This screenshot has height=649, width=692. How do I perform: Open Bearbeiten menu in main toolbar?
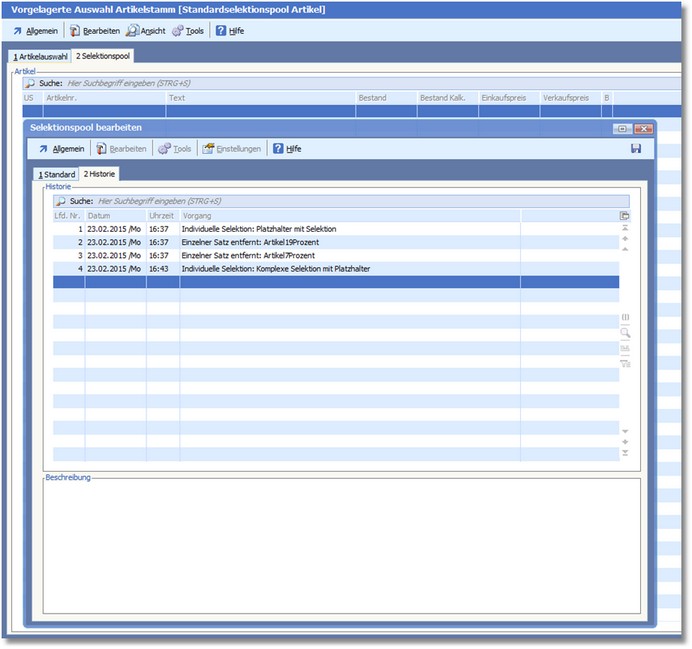tap(95, 31)
